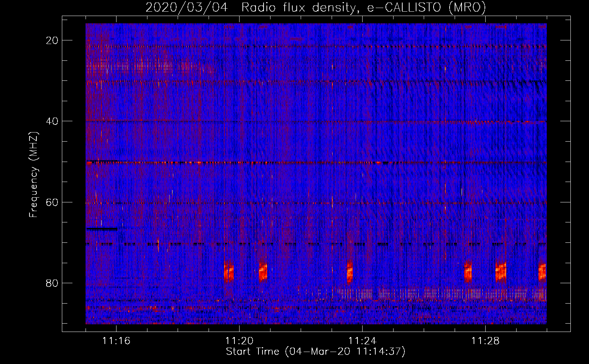Click the time tick label '11:24'
The image size is (589, 364).
363,341
